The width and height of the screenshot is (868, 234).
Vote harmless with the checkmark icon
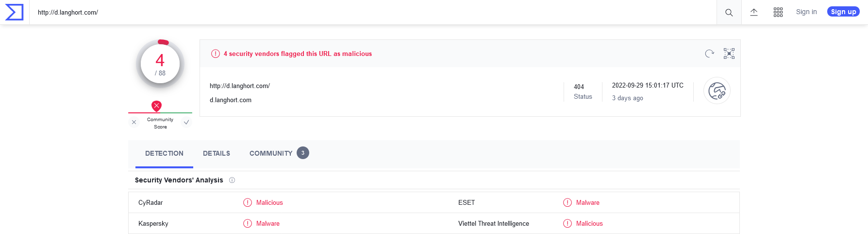tap(186, 123)
